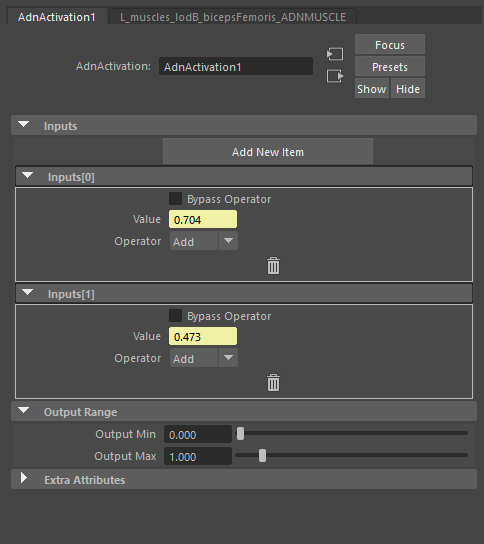Open the L_muscles_lodB_bicepsFemoris_ADNMUSCLE tab
484x544 pixels.
pyautogui.click(x=233, y=17)
